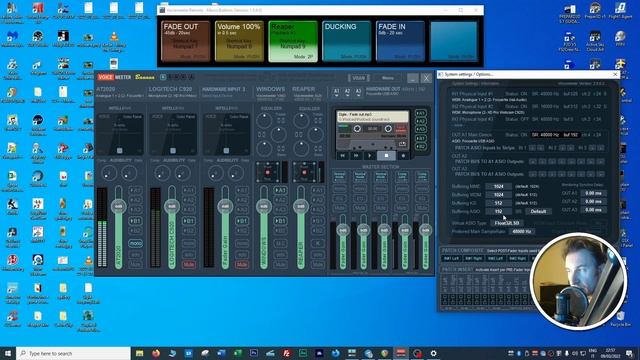Click the Buffering WDM 1024 value

(498, 195)
